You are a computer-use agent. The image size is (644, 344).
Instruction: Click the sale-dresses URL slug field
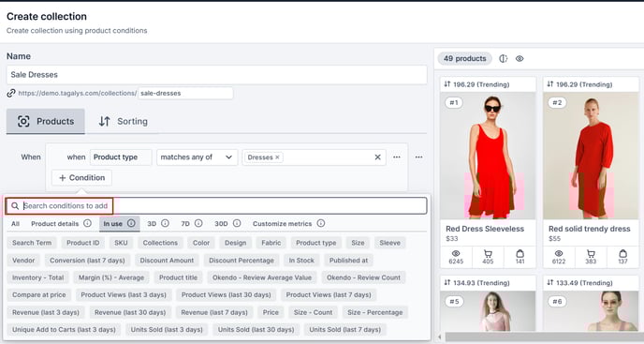pyautogui.click(x=185, y=94)
